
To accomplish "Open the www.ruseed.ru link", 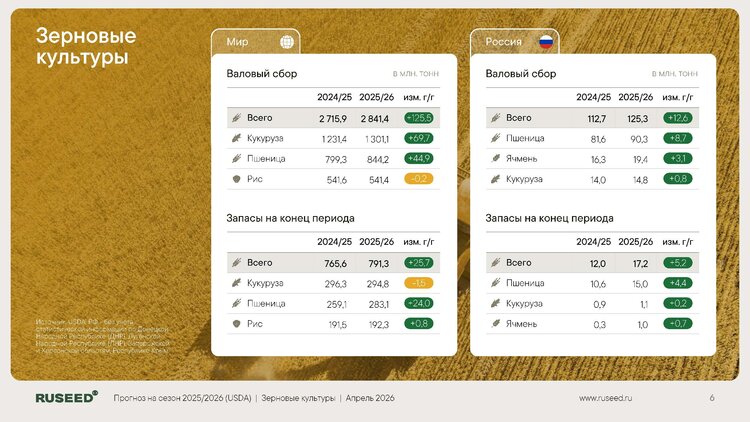I will 607,398.
